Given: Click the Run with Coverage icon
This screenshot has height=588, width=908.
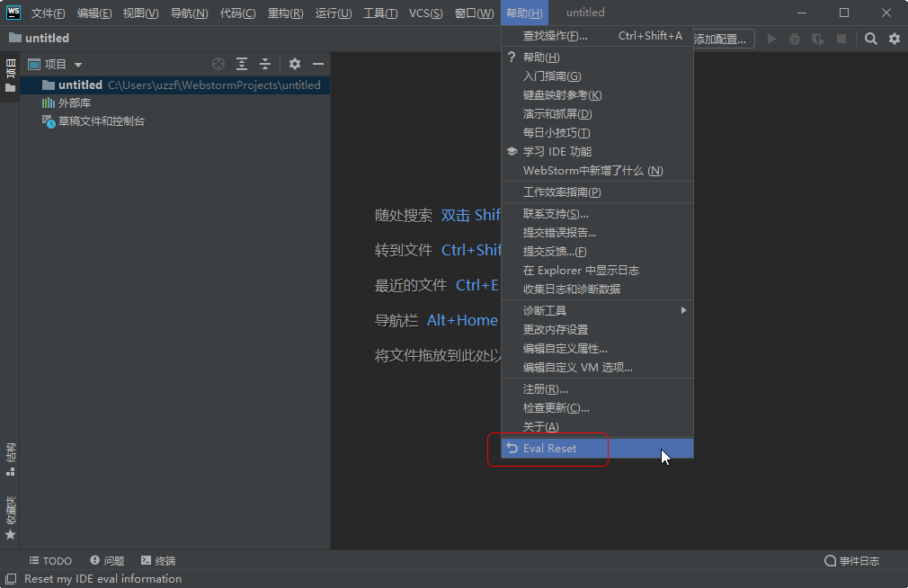Looking at the screenshot, I should [818, 39].
